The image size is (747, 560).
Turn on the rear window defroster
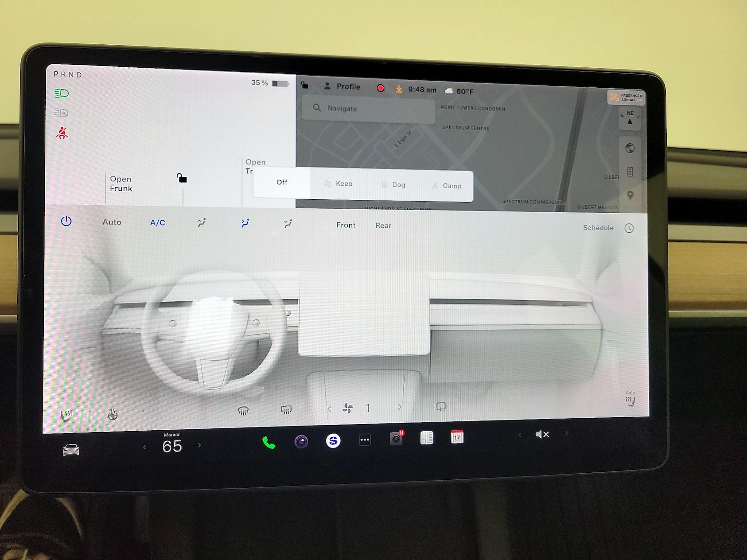[x=286, y=410]
